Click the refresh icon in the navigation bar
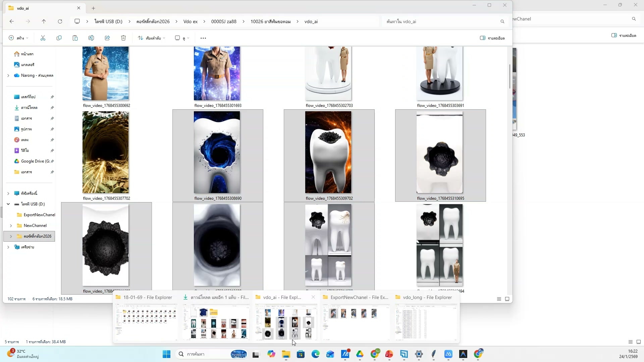The height and width of the screenshot is (362, 644). click(x=60, y=21)
